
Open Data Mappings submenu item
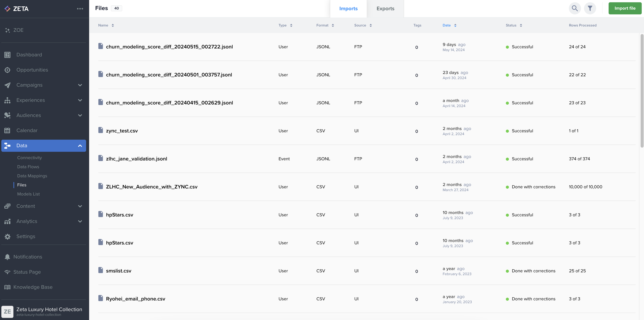pyautogui.click(x=32, y=176)
